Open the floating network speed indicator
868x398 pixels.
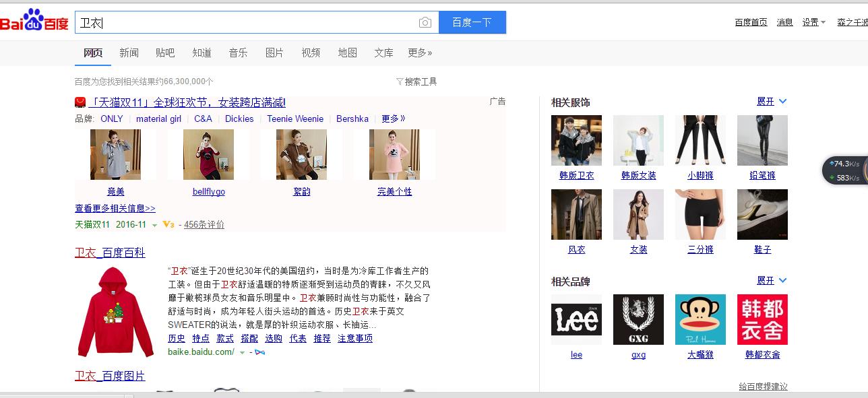(x=846, y=170)
